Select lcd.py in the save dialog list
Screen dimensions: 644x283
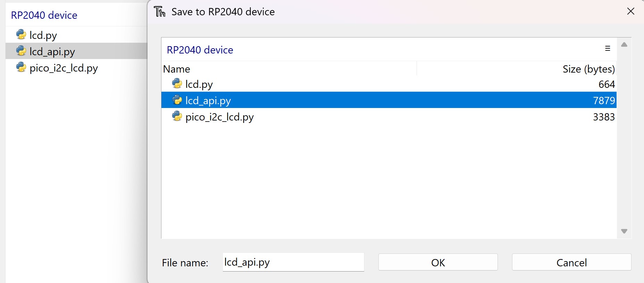point(199,84)
